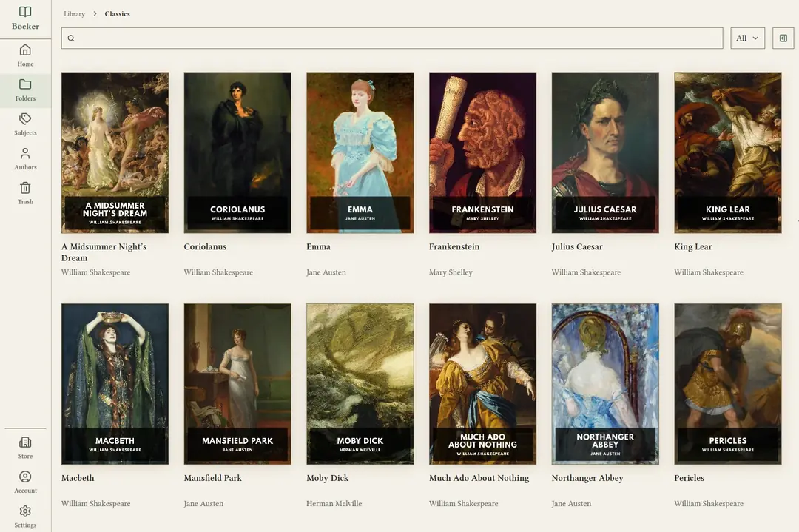Open the Store icon
799x532 pixels.
[x=25, y=442]
